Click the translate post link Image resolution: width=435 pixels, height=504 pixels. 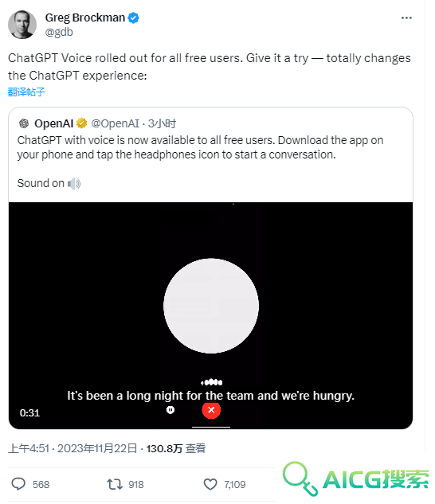[26, 92]
